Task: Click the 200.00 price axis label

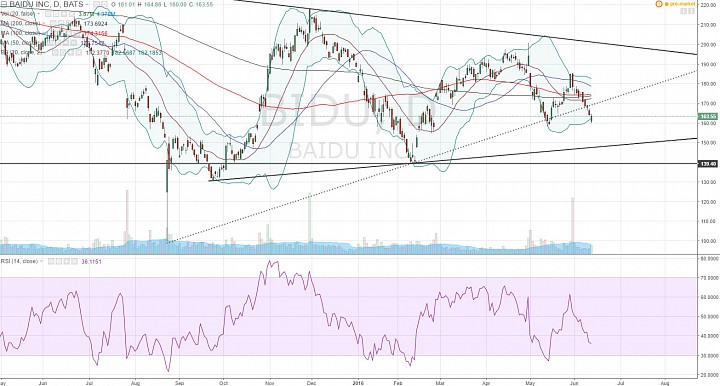Action: 709,45
